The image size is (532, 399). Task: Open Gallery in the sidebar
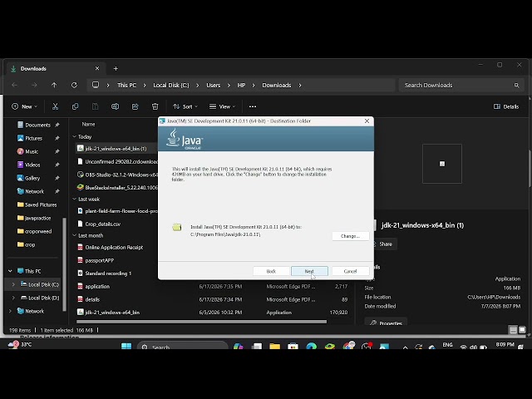tap(32, 178)
